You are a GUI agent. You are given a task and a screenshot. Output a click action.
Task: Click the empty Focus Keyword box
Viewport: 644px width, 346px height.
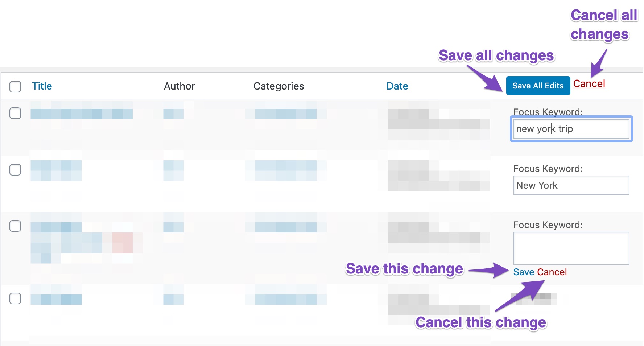tap(571, 248)
